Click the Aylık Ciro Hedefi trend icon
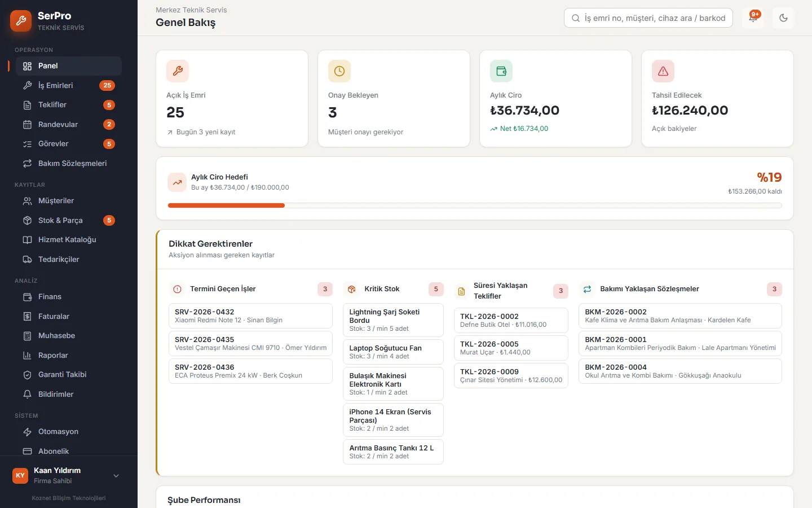Image resolution: width=812 pixels, height=508 pixels. pyautogui.click(x=177, y=182)
